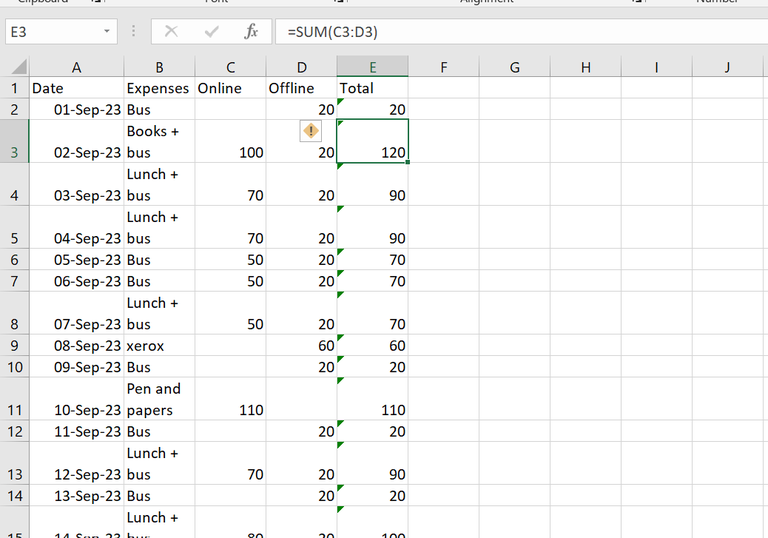Select row 3 header

(x=14, y=142)
